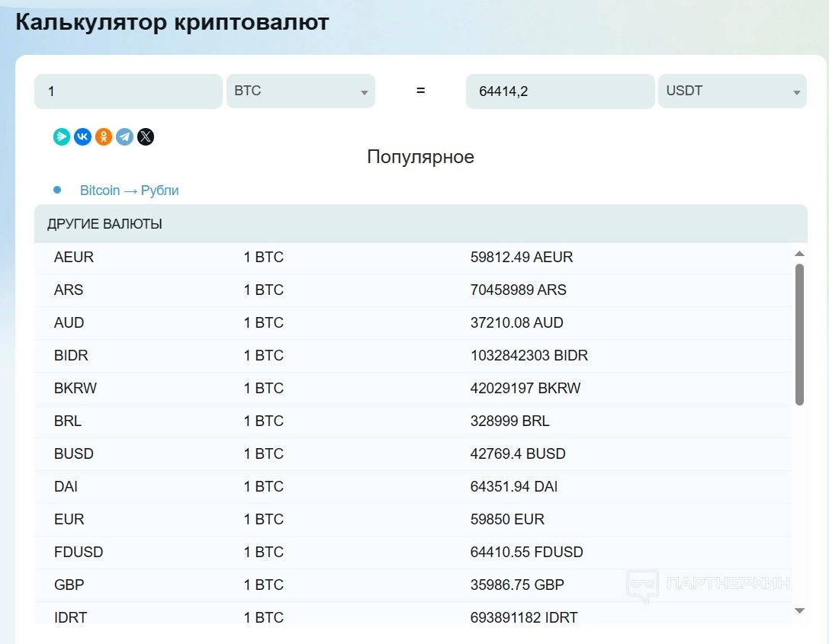829x644 pixels.
Task: Select the BRL currency row label
Action: coord(68,421)
